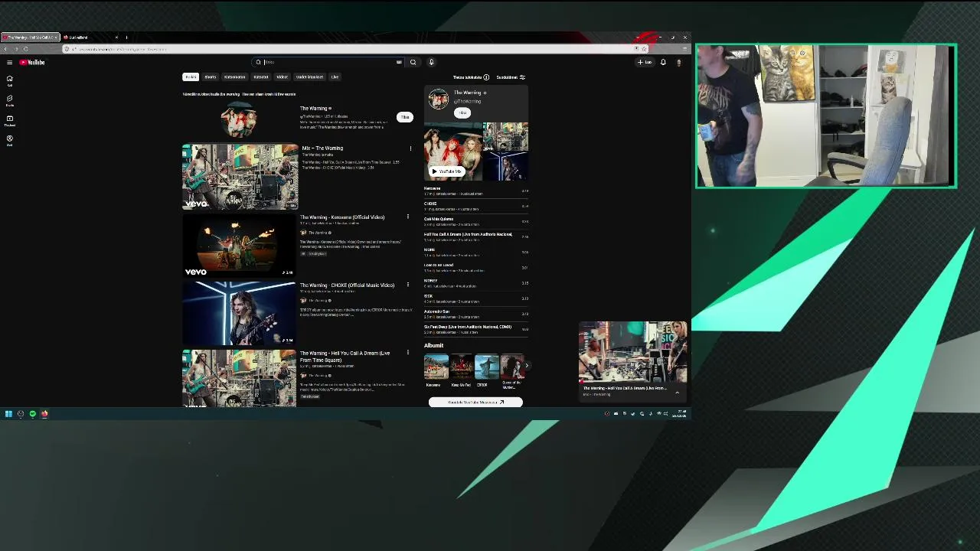Open options menu for Keroseno video

pos(407,217)
